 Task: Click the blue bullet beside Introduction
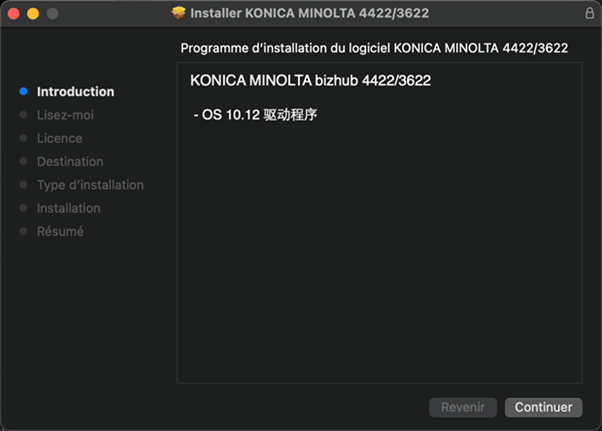click(x=23, y=91)
